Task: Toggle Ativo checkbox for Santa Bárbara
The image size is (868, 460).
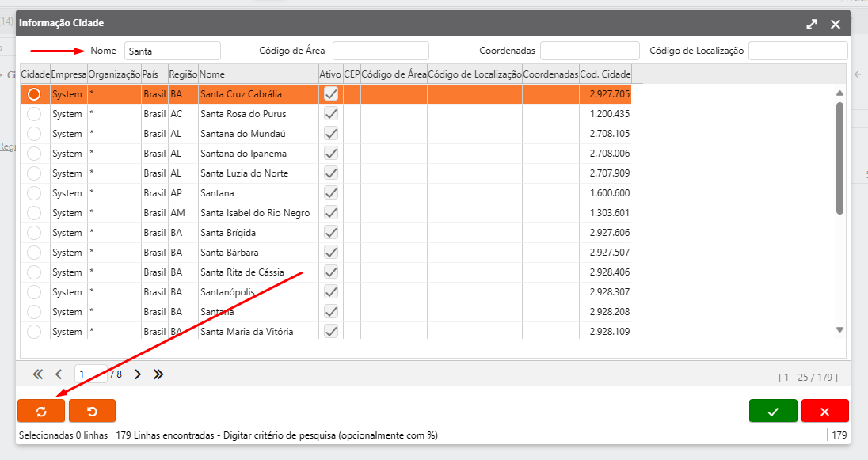Action: pos(331,253)
